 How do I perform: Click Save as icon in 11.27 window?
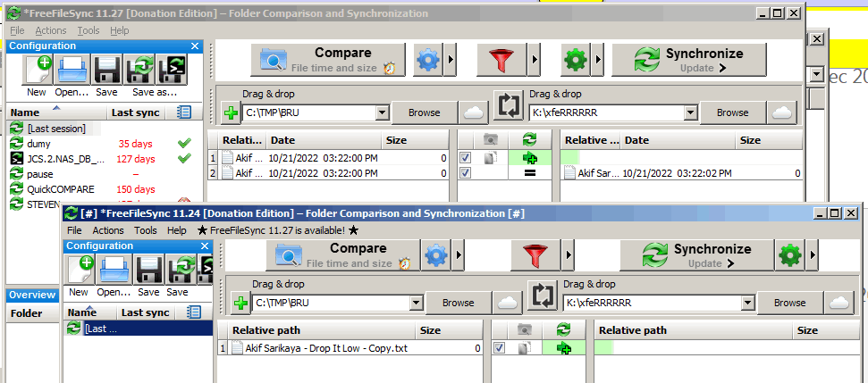tap(139, 71)
